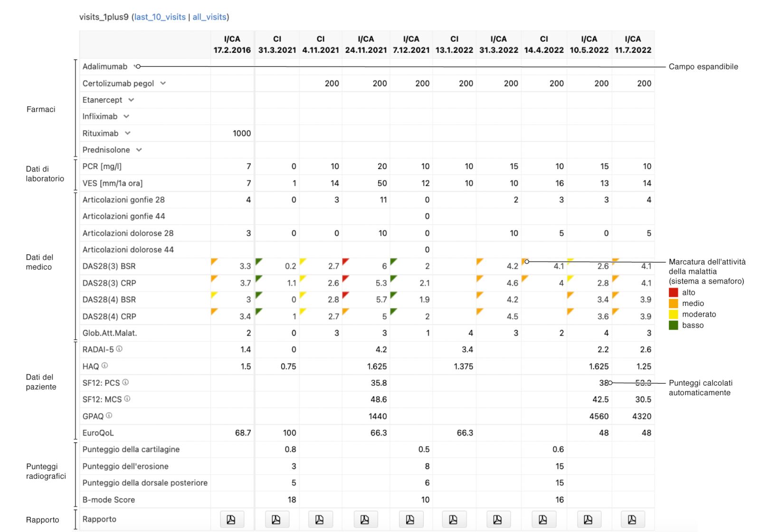
Task: Click the red 'alto' legend swatch
Action: pos(673,292)
